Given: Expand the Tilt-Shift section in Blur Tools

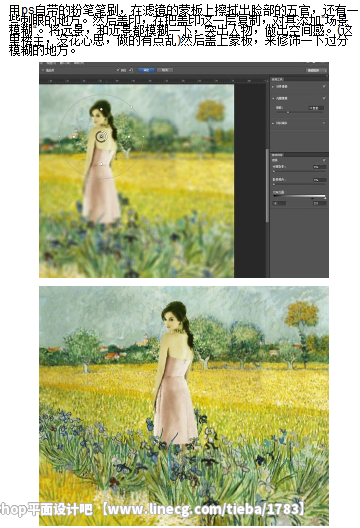Looking at the screenshot, I should coord(273,123).
